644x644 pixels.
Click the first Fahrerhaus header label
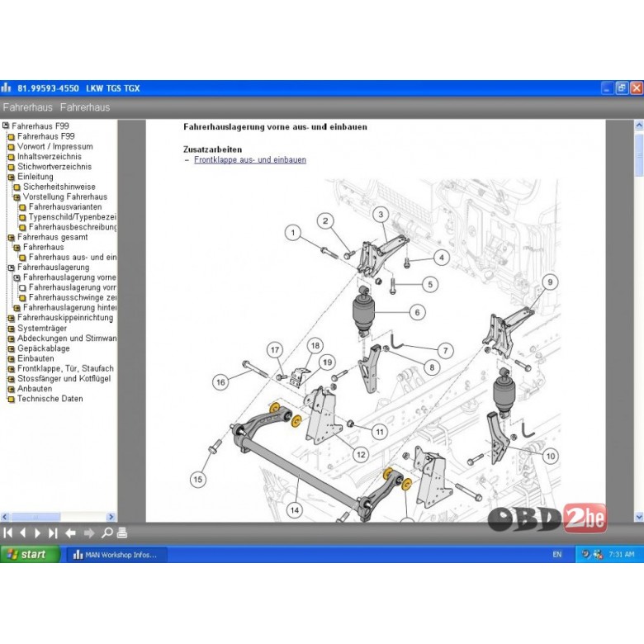[27, 107]
